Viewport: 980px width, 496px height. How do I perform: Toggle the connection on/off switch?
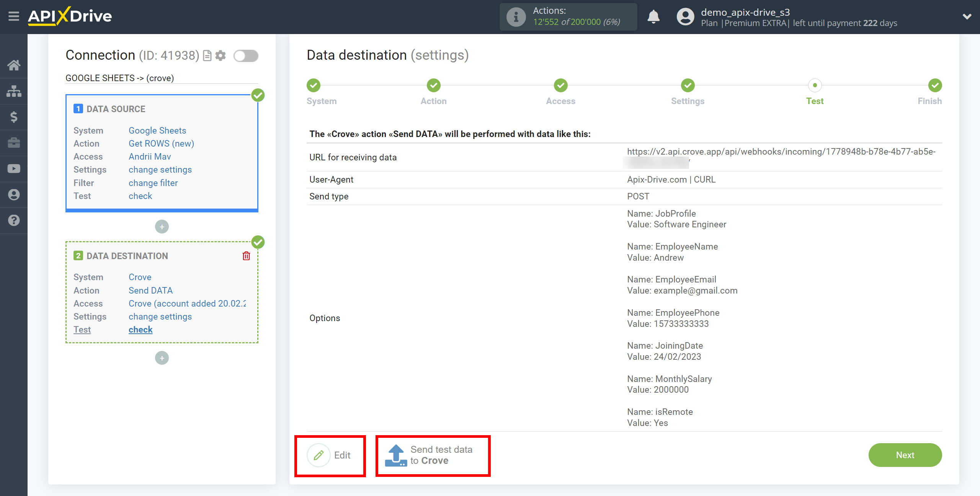pyautogui.click(x=246, y=56)
